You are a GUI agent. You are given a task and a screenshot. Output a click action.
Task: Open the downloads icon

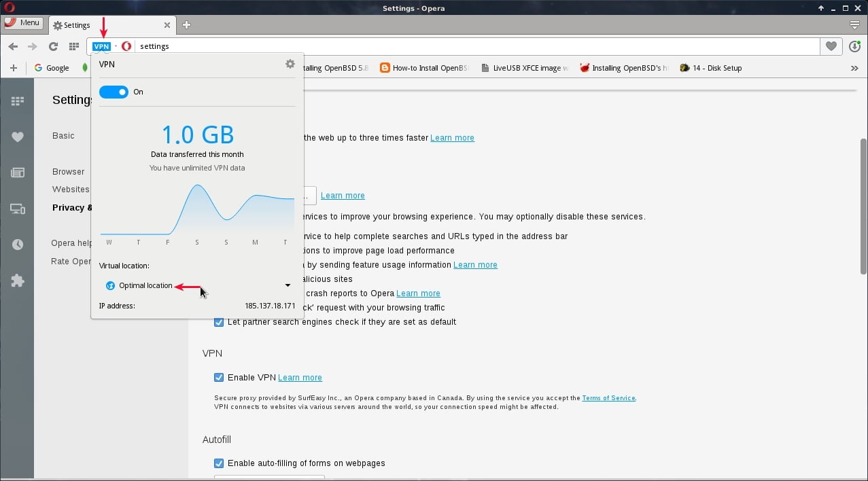tap(854, 46)
